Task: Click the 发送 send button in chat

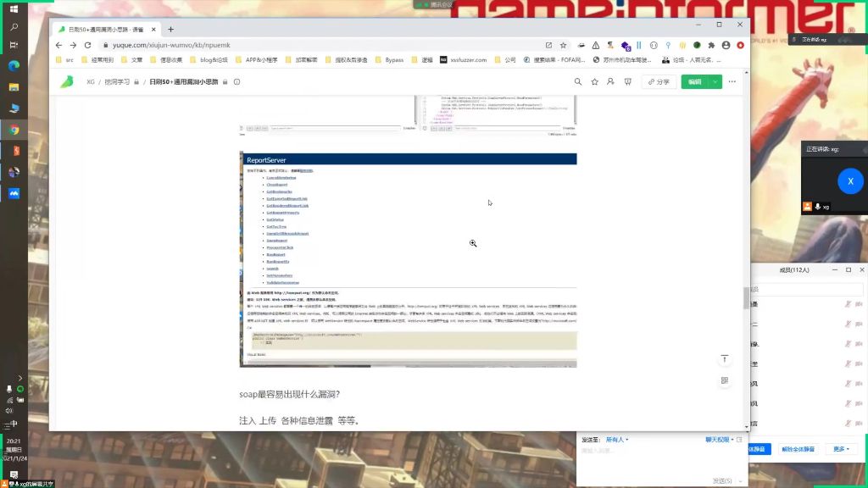Action: (722, 481)
